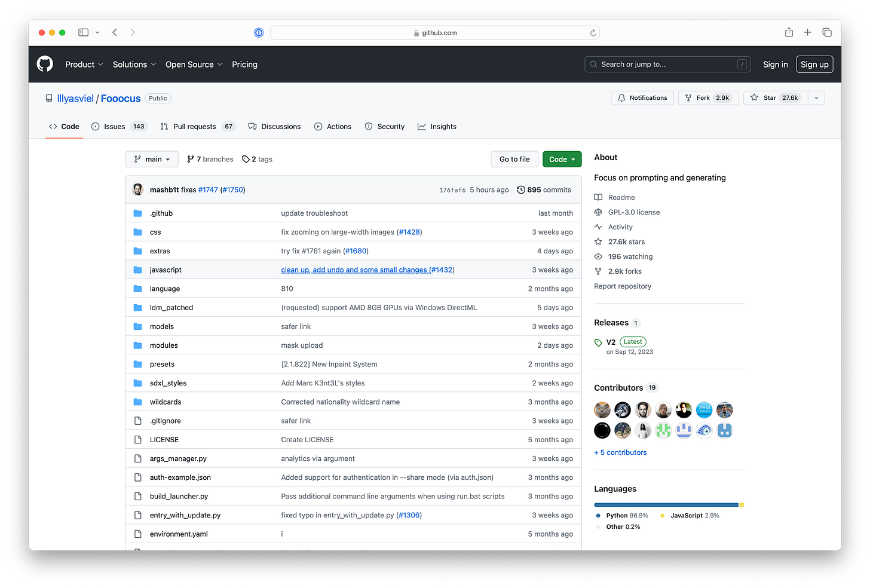Open the modules folder
The width and height of the screenshot is (870, 588).
tap(164, 345)
